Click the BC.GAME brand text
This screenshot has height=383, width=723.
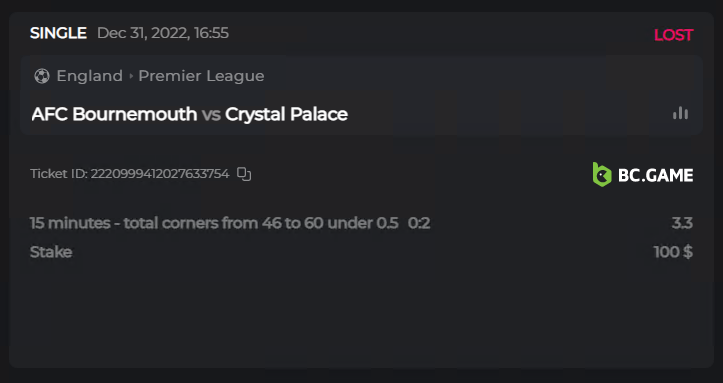655,175
